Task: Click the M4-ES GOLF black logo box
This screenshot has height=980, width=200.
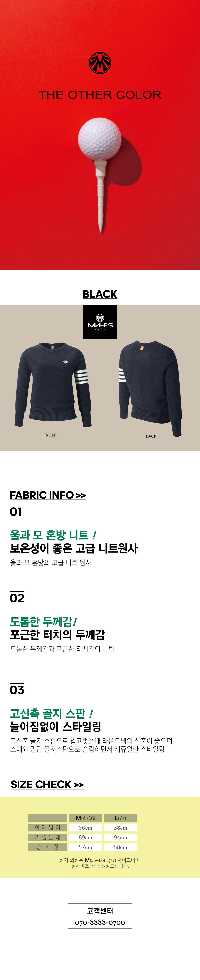Action: 100,322
